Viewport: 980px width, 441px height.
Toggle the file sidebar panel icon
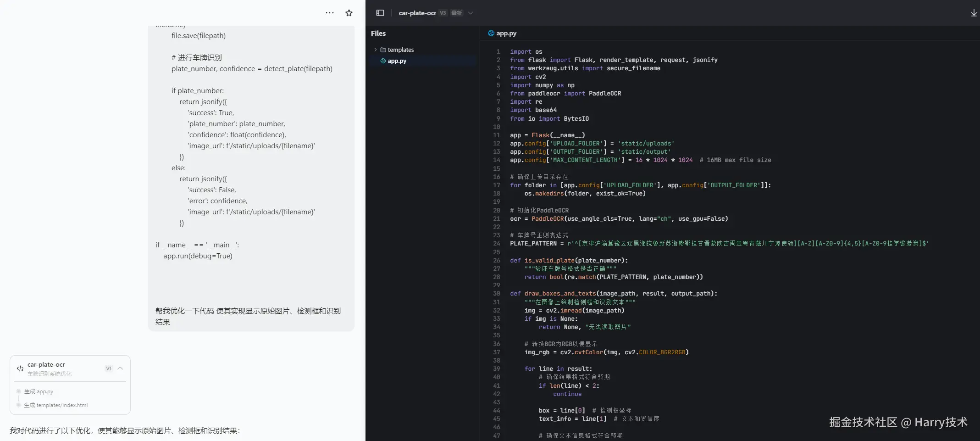[x=380, y=13]
